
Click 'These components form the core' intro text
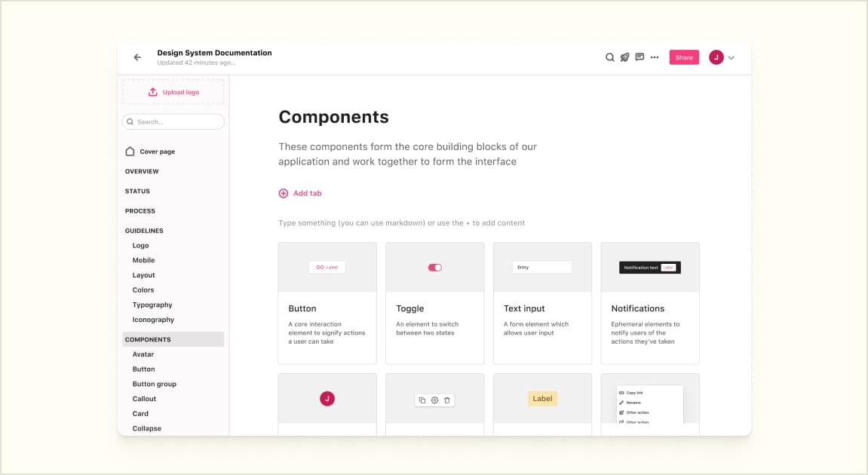pyautogui.click(x=407, y=154)
